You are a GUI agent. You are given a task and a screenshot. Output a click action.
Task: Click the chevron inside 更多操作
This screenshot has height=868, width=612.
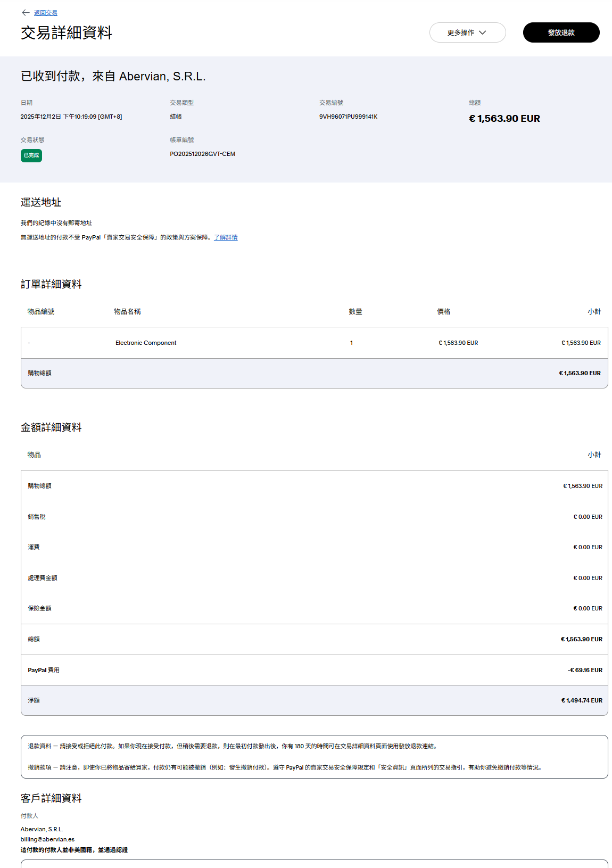pos(483,32)
